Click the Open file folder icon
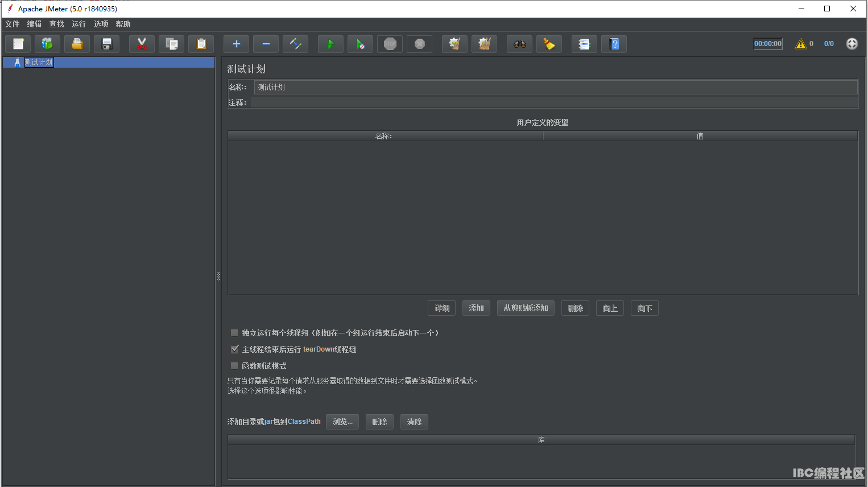The width and height of the screenshot is (868, 487). pos(77,44)
